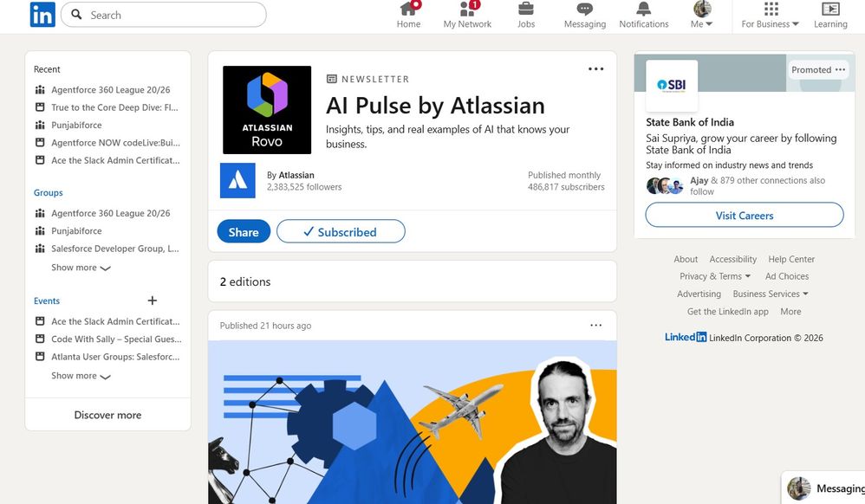Screen dimensions: 865x504
Task: Add a new event with plus icon
Action: coord(153,300)
